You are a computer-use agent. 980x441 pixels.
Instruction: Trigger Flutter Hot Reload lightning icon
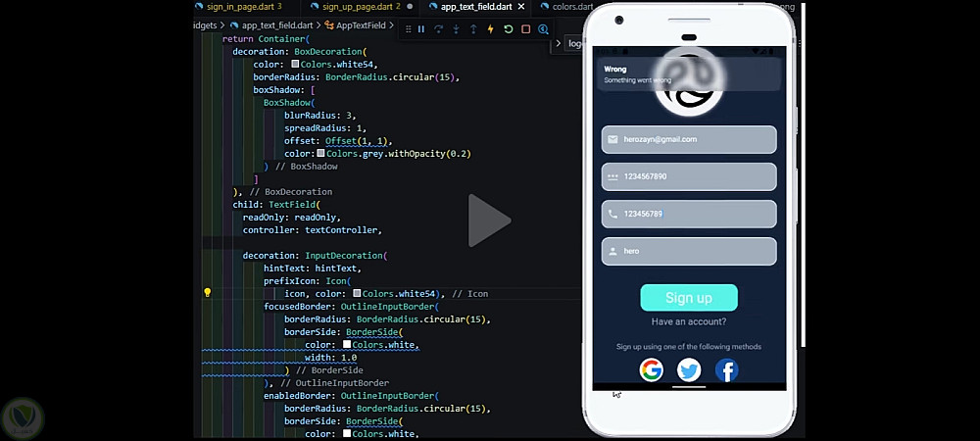coord(491,29)
